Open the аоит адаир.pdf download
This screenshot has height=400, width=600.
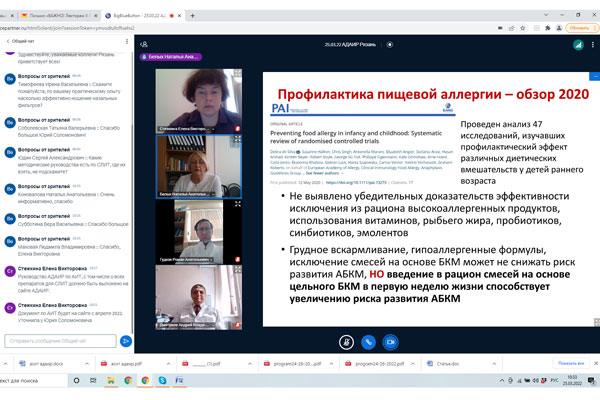[126, 364]
